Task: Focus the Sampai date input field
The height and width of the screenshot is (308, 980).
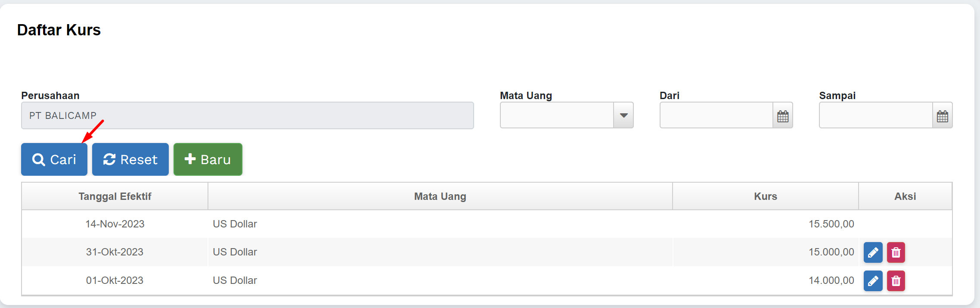Action: click(875, 115)
